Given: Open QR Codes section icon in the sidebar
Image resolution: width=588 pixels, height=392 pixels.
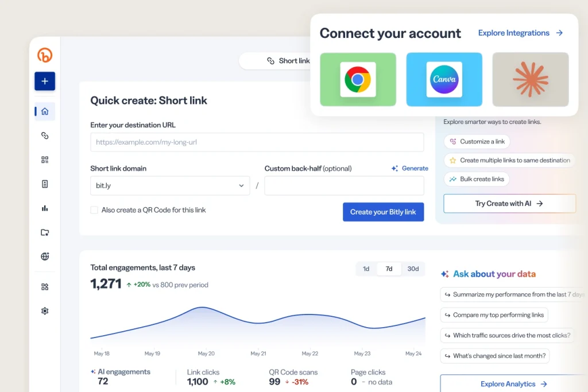Looking at the screenshot, I should coord(45,160).
